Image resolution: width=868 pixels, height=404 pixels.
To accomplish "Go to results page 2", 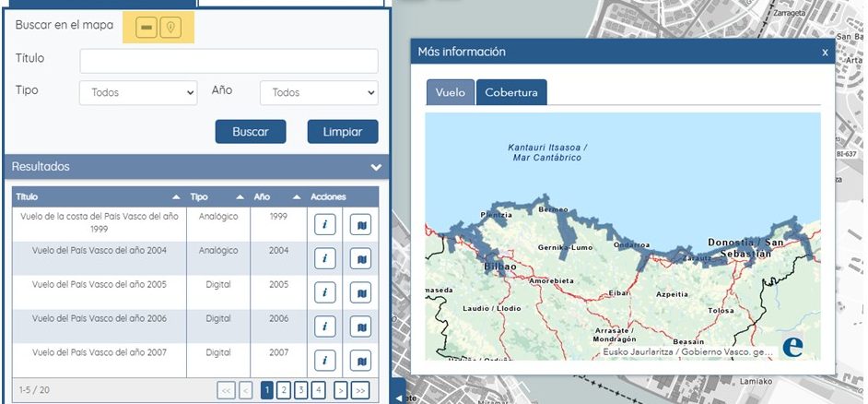I will coord(284,390).
